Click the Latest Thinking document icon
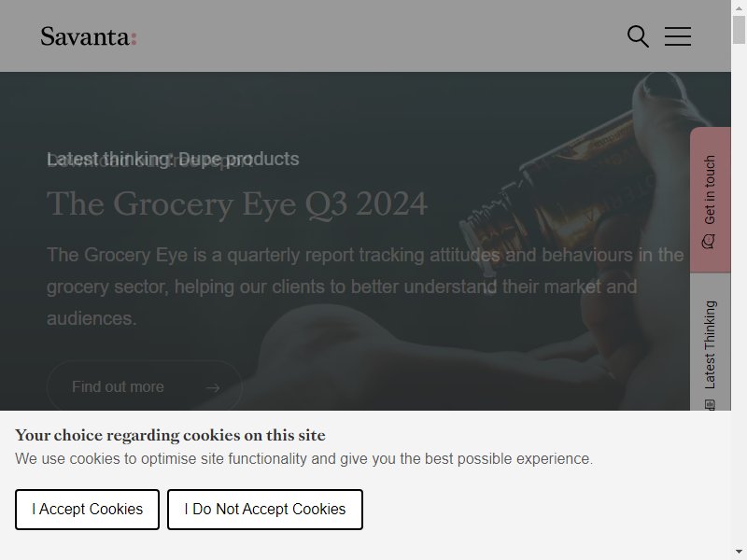Screen dimensions: 747x560 click(x=710, y=405)
